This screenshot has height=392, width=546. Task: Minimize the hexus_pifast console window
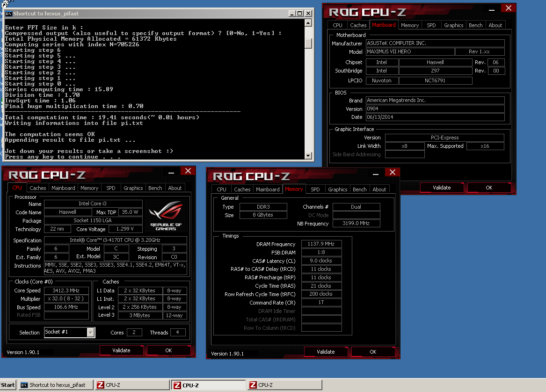pos(292,14)
